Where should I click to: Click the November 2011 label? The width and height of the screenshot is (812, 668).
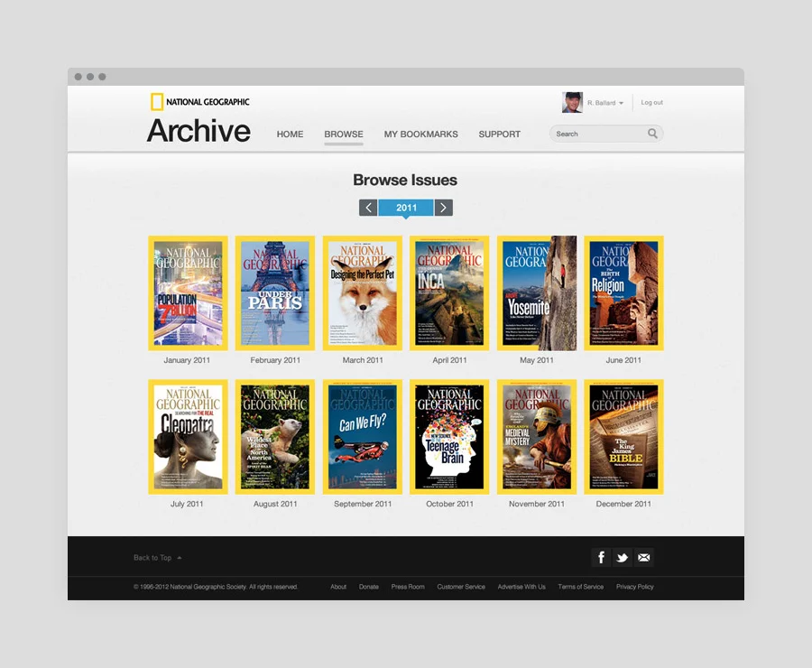pyautogui.click(x=537, y=504)
